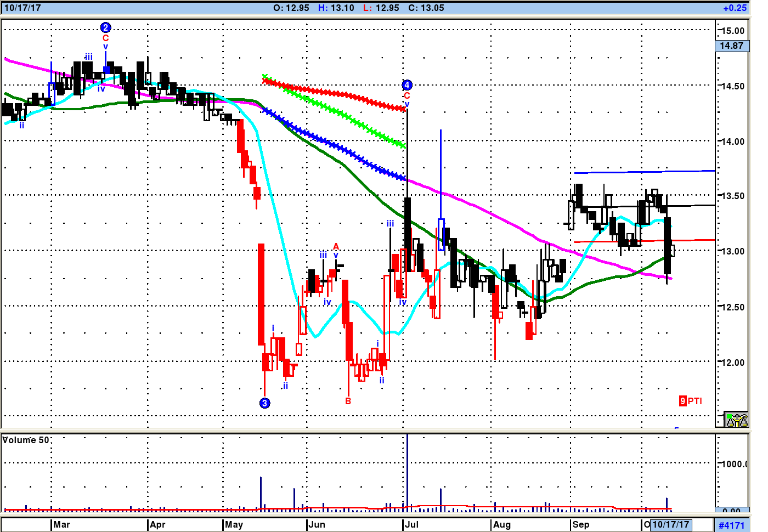Click the balance scales icon on price axis

point(736,420)
